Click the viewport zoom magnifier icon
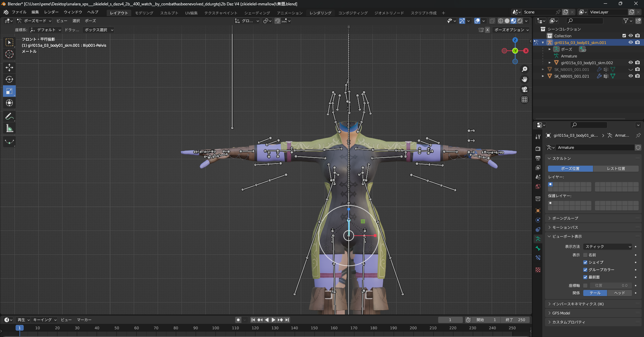644x337 pixels. tap(525, 69)
